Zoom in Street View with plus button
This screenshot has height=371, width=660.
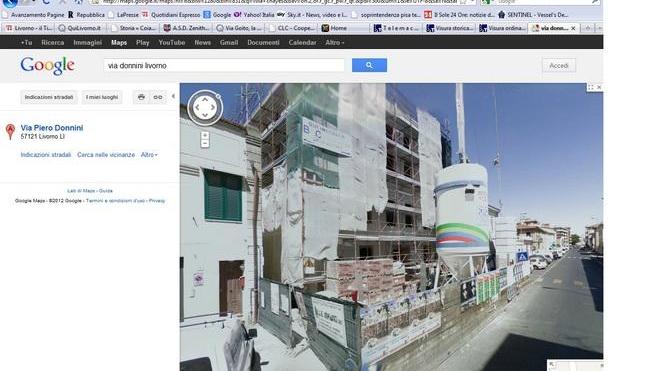click(205, 136)
